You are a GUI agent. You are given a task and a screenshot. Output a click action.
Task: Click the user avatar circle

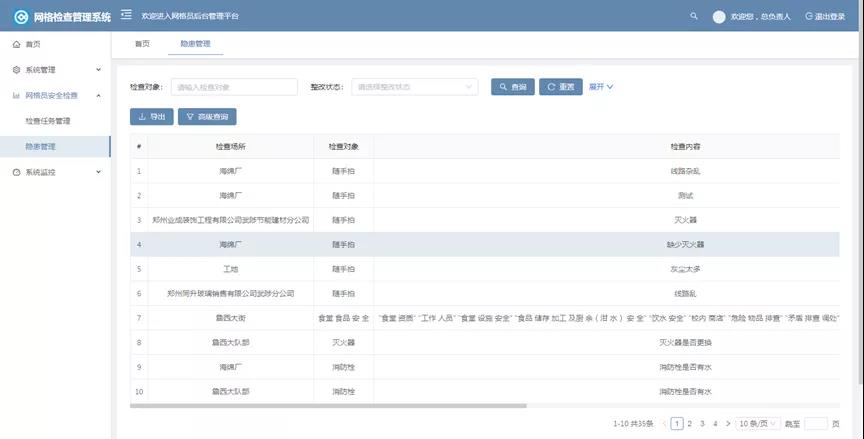point(718,17)
